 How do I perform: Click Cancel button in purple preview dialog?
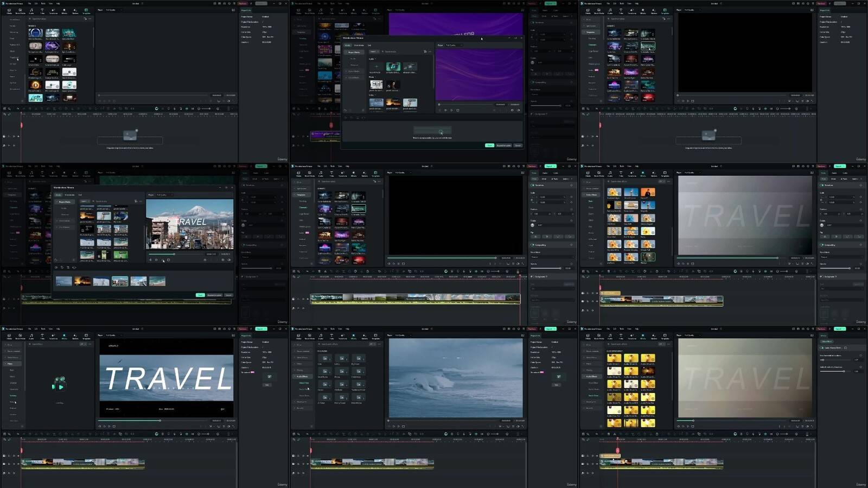(518, 145)
